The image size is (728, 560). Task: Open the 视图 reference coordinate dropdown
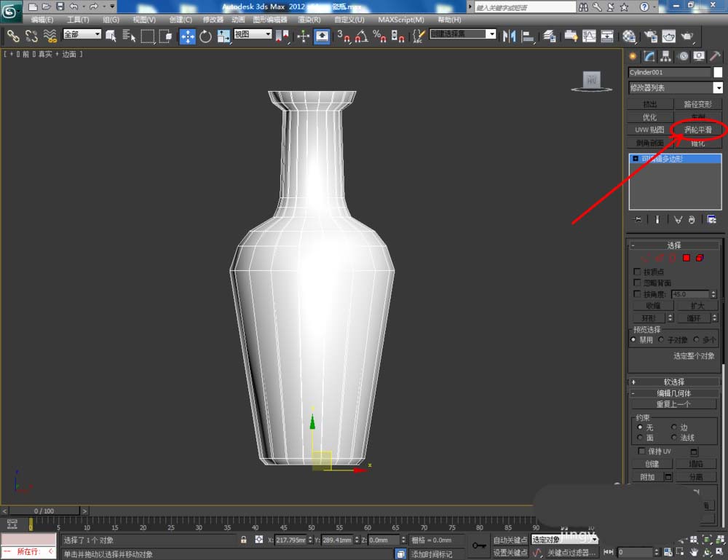point(253,34)
